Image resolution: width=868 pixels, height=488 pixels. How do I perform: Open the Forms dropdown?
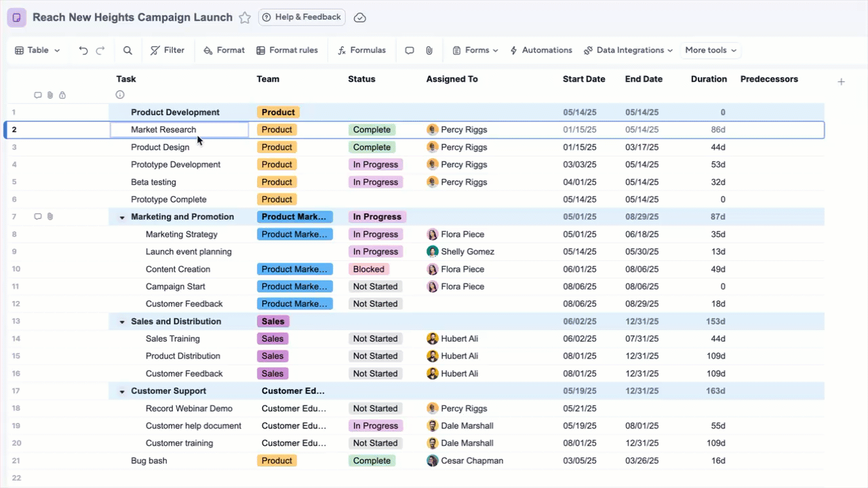click(475, 50)
